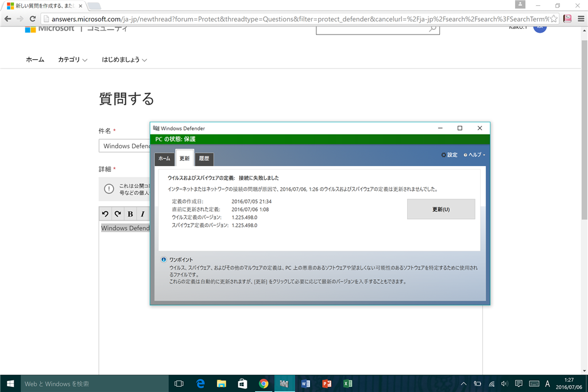Show hidden tray icons chevron

pyautogui.click(x=463, y=384)
